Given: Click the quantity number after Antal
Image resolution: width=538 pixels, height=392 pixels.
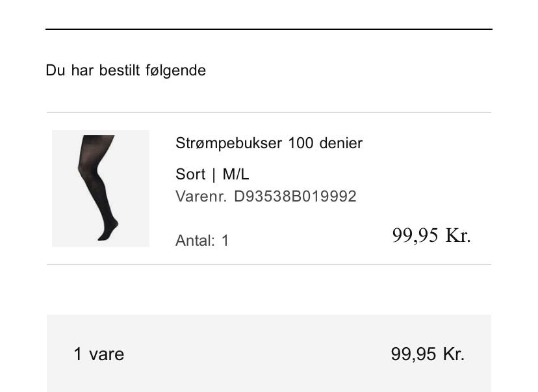Looking at the screenshot, I should [x=225, y=241].
